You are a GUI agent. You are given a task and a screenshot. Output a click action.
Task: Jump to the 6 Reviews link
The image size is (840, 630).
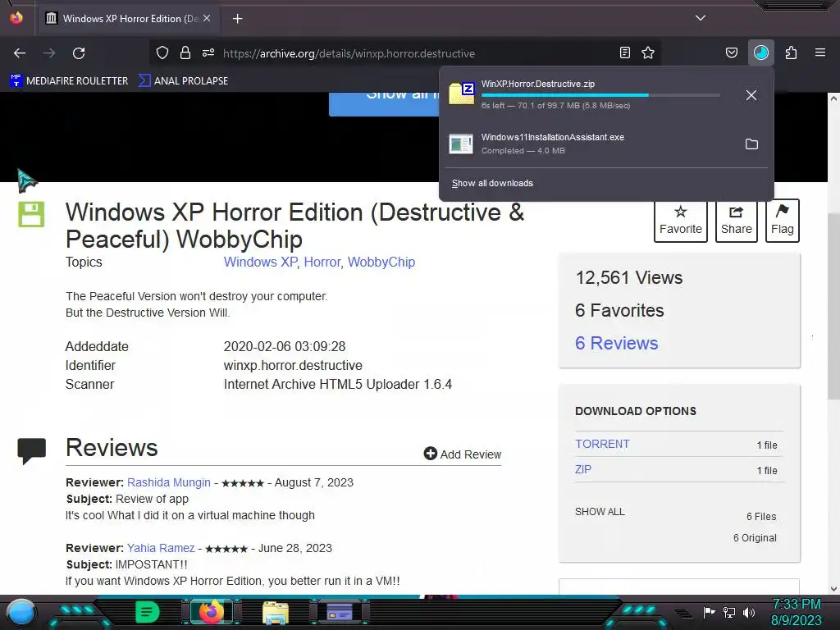pyautogui.click(x=616, y=343)
